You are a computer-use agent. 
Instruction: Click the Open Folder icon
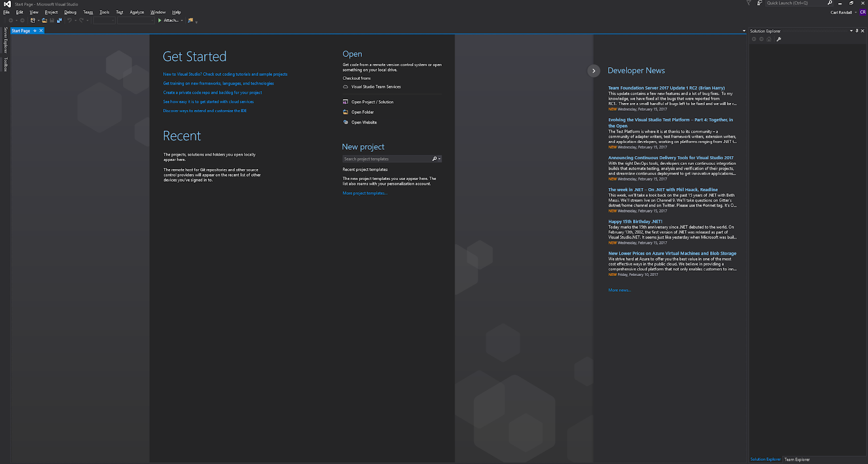coord(346,112)
